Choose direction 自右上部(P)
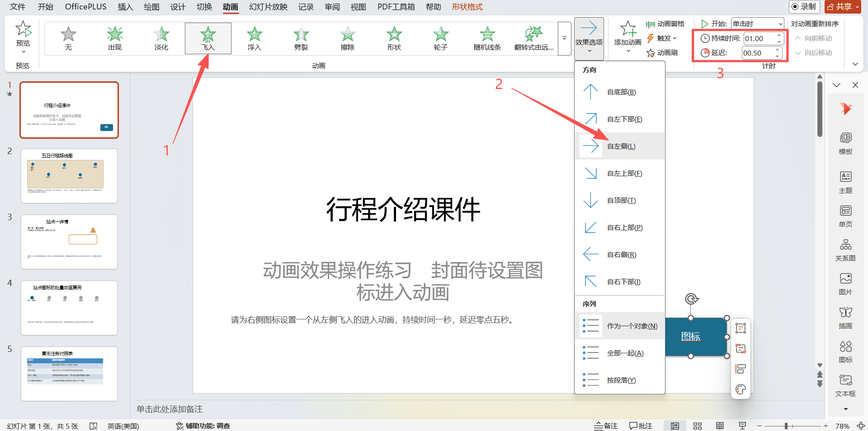Screen dimensions: 868x431 click(620, 228)
